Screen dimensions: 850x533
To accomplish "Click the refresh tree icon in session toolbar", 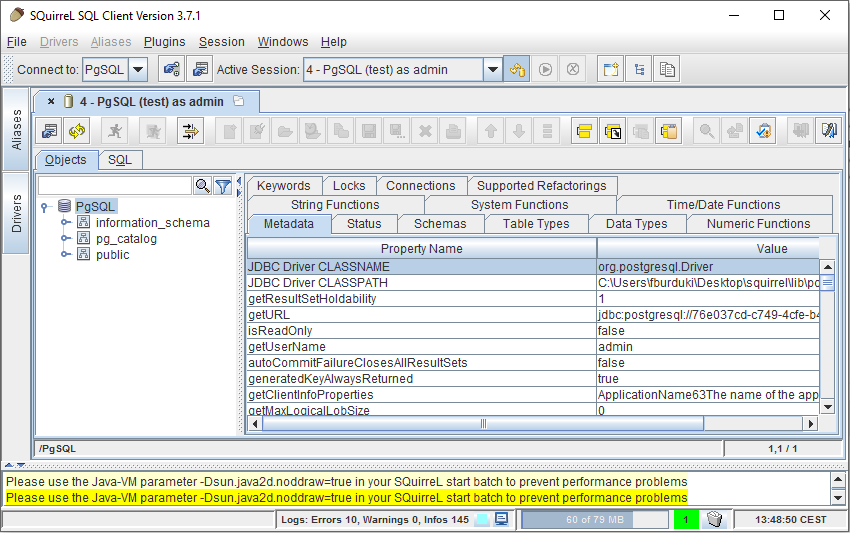I will tap(77, 131).
